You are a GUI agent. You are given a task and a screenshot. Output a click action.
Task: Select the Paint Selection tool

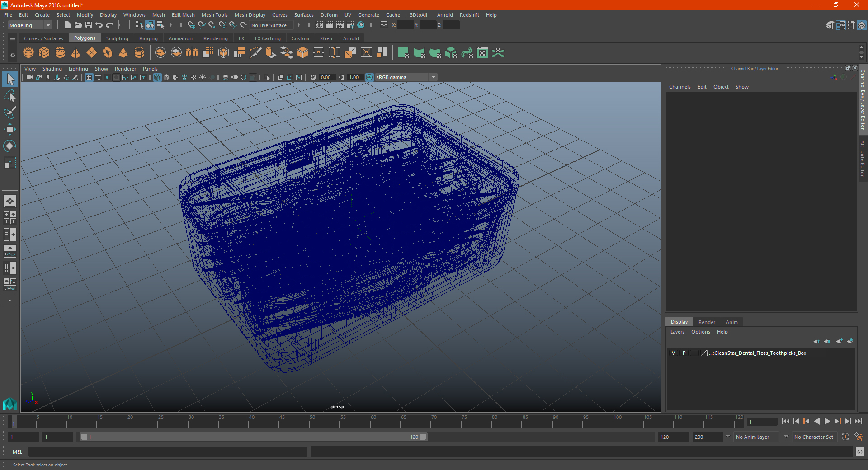(9, 113)
